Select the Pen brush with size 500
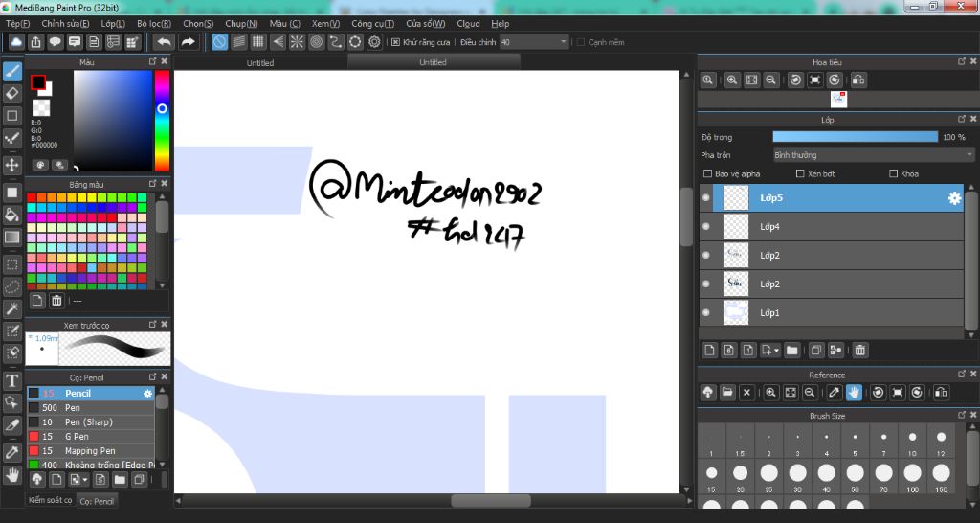The width and height of the screenshot is (980, 523). tap(90, 407)
